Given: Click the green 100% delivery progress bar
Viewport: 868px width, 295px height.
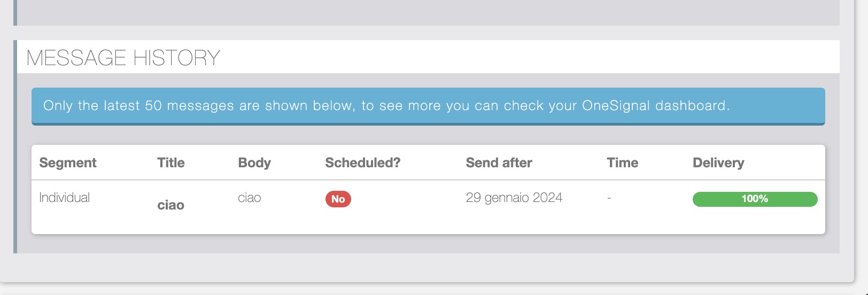Looking at the screenshot, I should [x=755, y=199].
